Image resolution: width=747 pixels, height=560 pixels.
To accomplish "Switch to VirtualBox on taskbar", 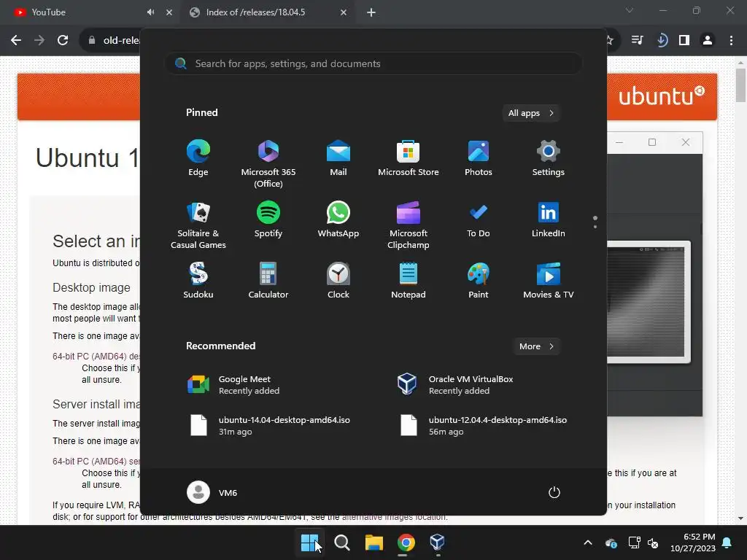I will [x=438, y=542].
